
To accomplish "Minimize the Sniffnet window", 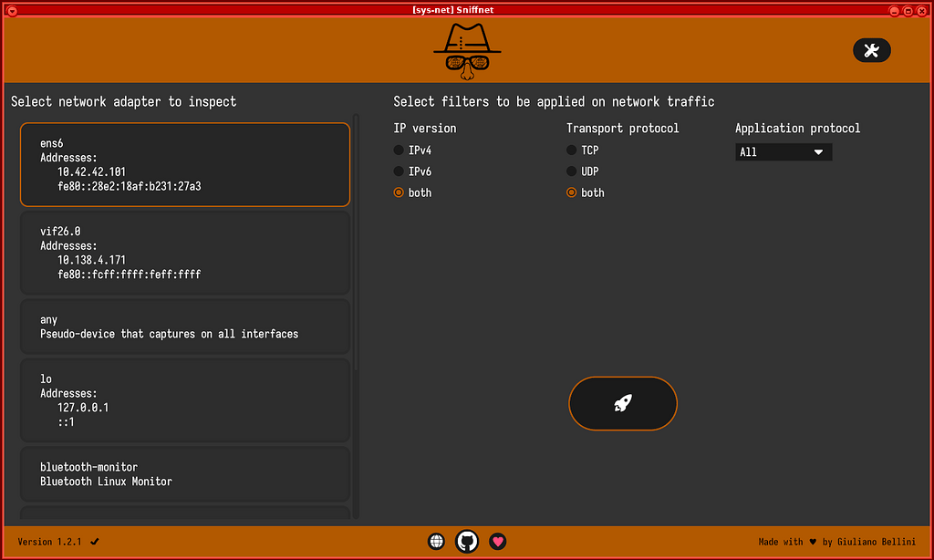I will click(x=894, y=11).
